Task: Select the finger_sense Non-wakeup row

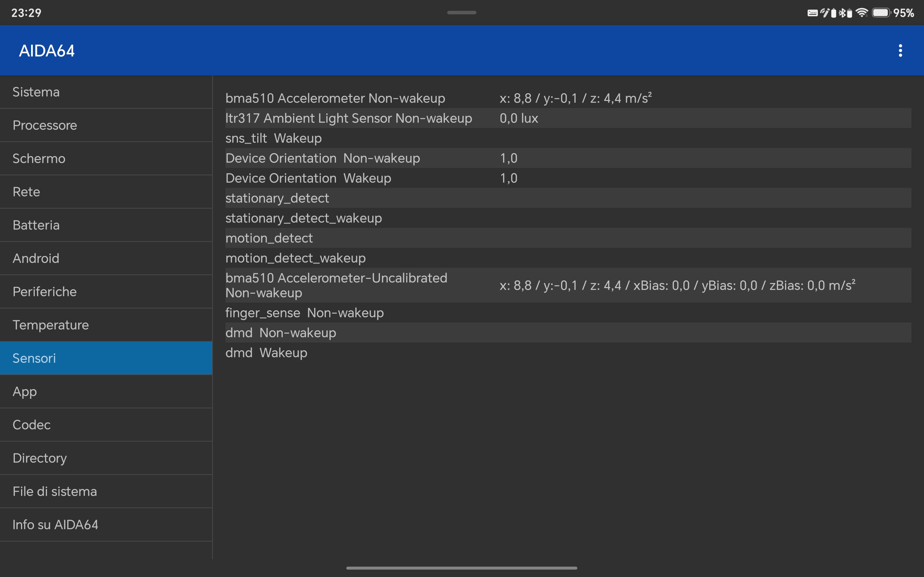Action: tap(568, 313)
